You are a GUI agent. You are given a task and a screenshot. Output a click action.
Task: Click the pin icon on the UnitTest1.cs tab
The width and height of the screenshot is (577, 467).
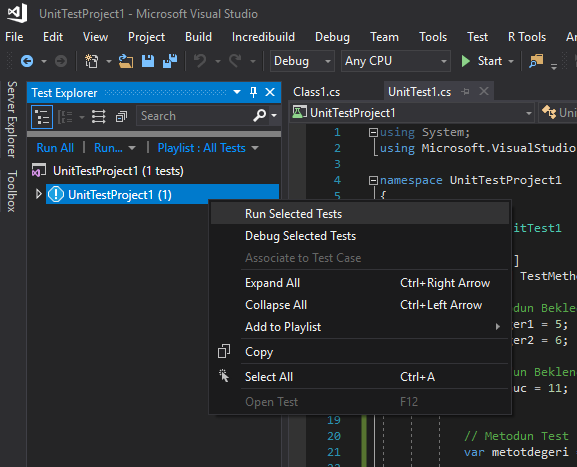(466, 91)
